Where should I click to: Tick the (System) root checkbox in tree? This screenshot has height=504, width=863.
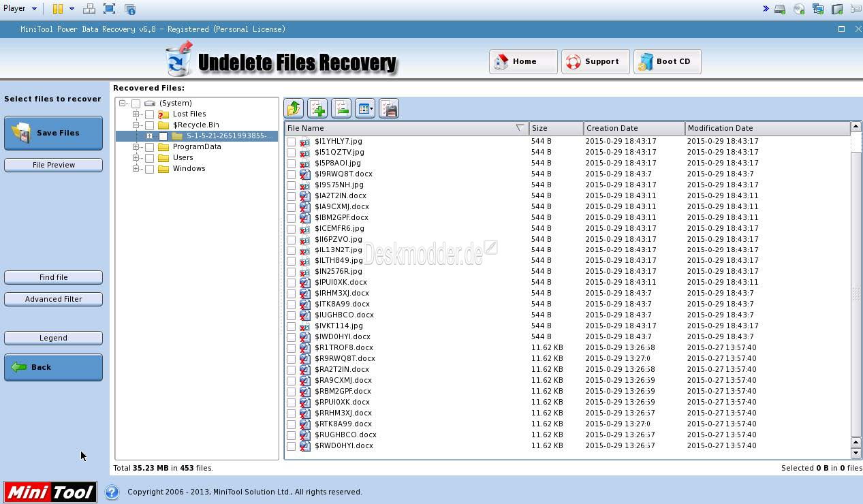[x=136, y=104]
